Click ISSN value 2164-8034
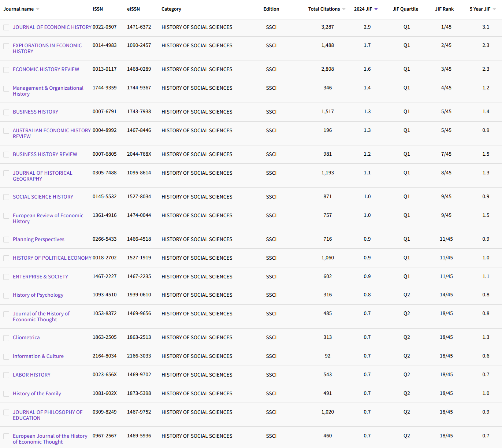This screenshot has width=502, height=448. point(105,356)
